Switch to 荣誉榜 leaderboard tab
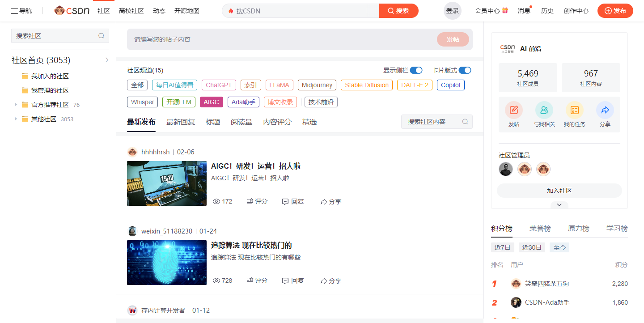 (x=540, y=228)
